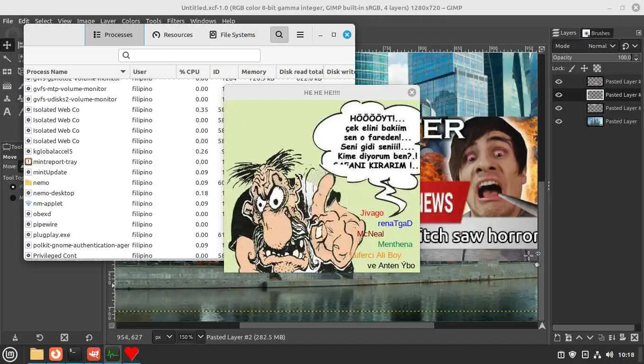The image size is (644, 364).
Task: Open the Windows menu
Action: [x=203, y=21]
